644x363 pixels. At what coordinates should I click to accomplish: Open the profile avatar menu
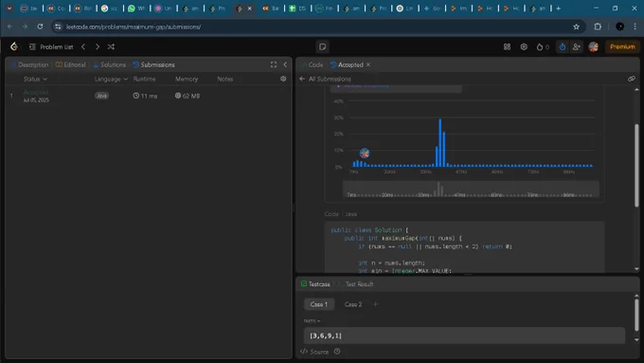point(594,46)
